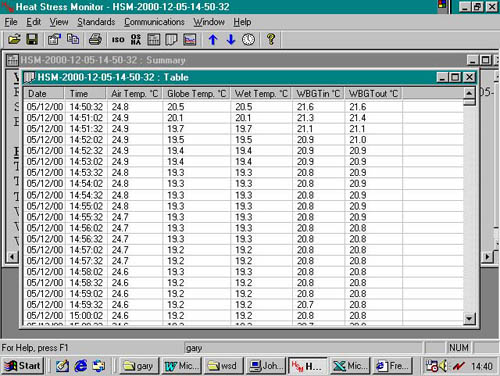
Task: Open the Communications menu
Action: 154,22
